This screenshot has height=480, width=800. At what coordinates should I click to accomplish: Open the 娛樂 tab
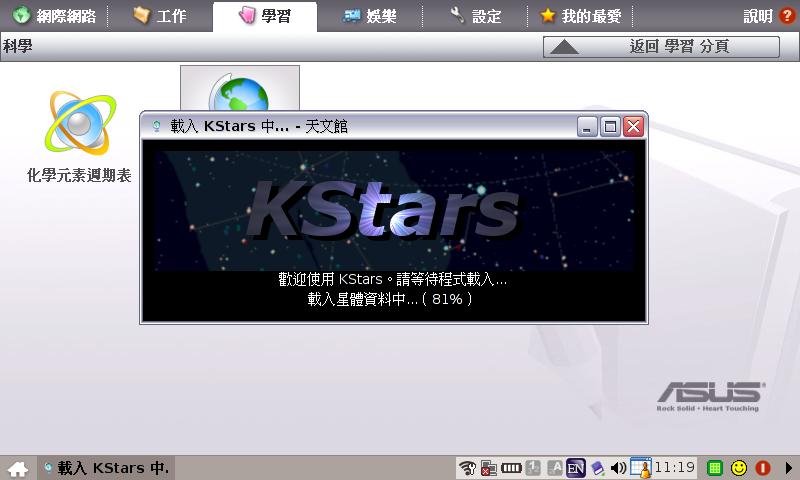(x=370, y=16)
